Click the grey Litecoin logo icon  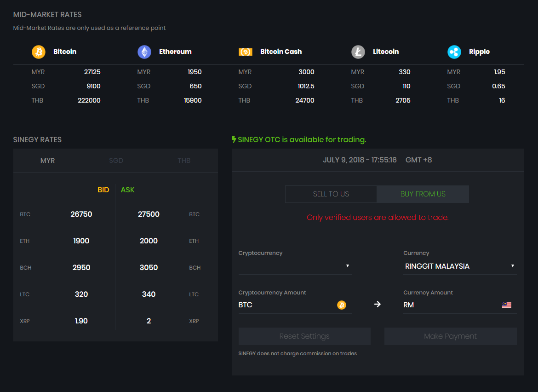[x=358, y=52]
